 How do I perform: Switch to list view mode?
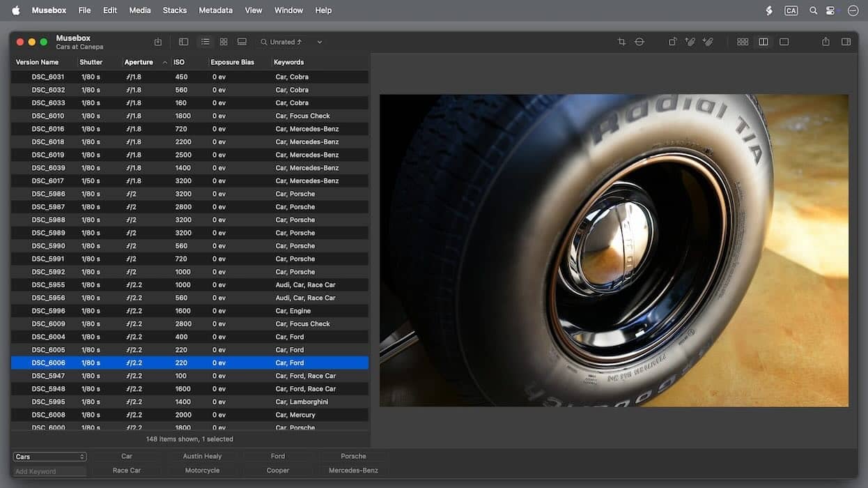click(x=205, y=42)
